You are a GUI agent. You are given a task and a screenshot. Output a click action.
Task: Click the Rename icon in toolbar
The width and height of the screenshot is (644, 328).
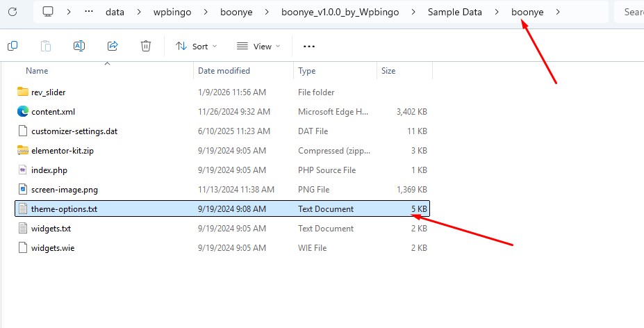[x=79, y=46]
